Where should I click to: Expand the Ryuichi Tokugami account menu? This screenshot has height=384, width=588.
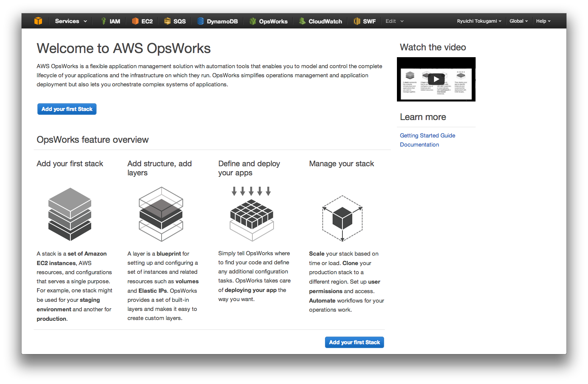(479, 21)
